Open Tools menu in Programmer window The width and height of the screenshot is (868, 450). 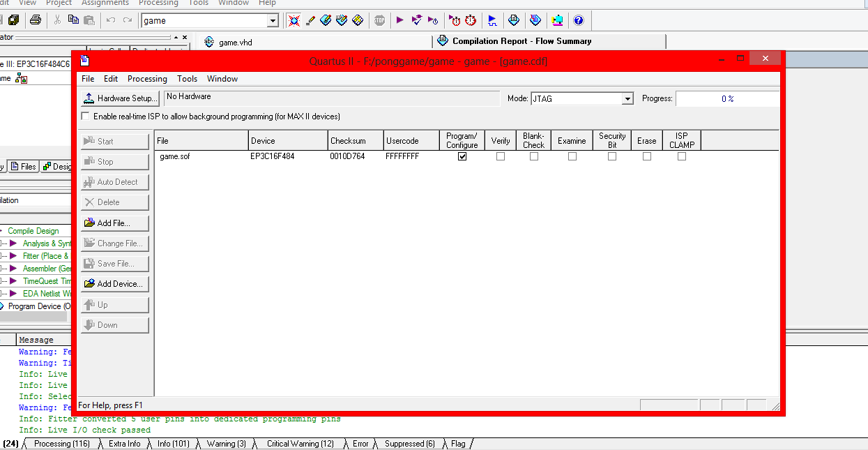pos(187,79)
